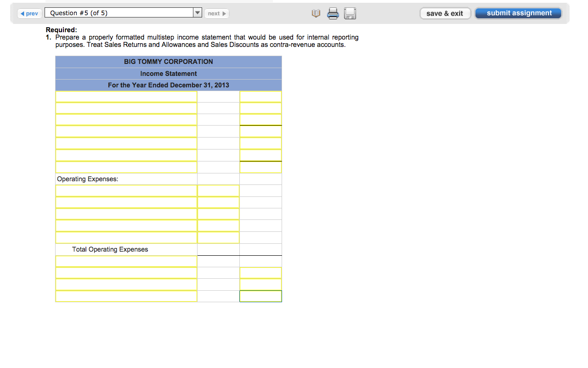The width and height of the screenshot is (588, 368).
Task: Select the fourth amount field in the right column
Action: pos(260,132)
